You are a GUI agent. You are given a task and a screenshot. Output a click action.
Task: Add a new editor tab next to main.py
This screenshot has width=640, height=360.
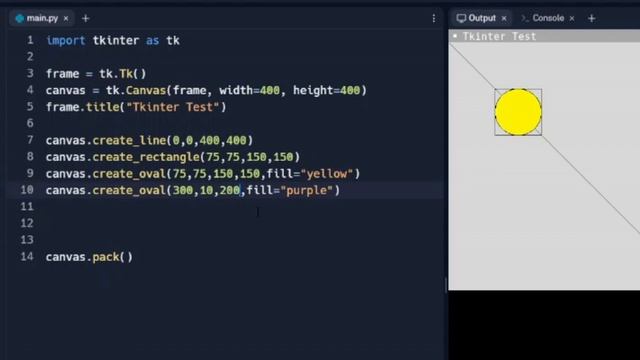point(85,18)
